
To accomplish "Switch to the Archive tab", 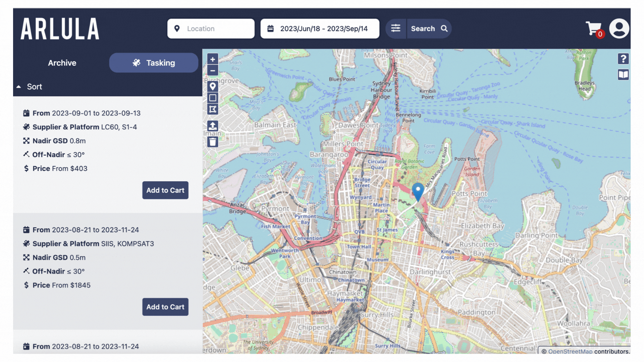I will tap(62, 63).
